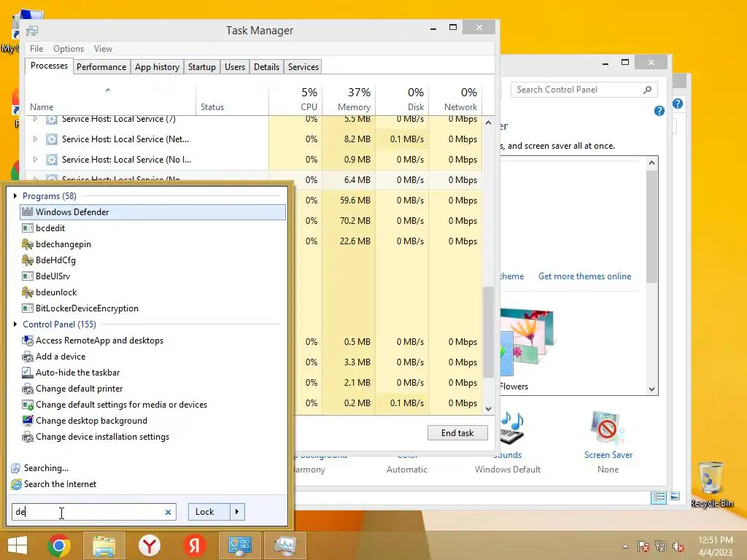Show hidden tray icons arrow
747x560 pixels.
(x=625, y=546)
